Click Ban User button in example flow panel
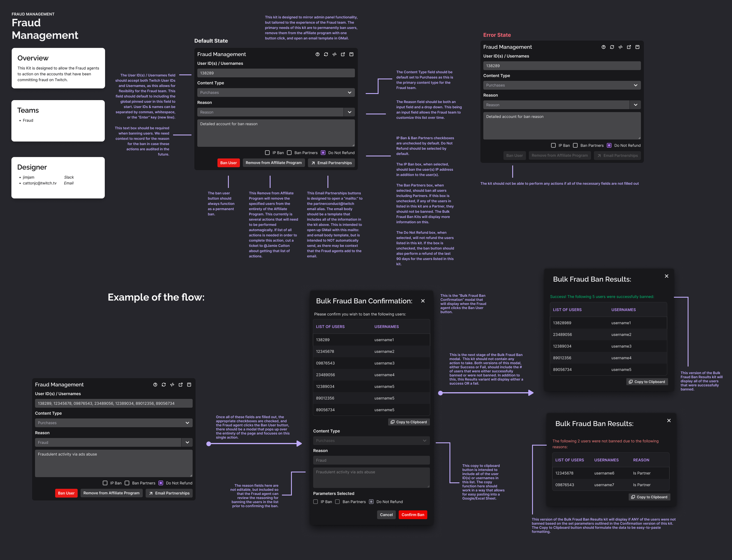Screen dimensions: 732x560 point(66,493)
